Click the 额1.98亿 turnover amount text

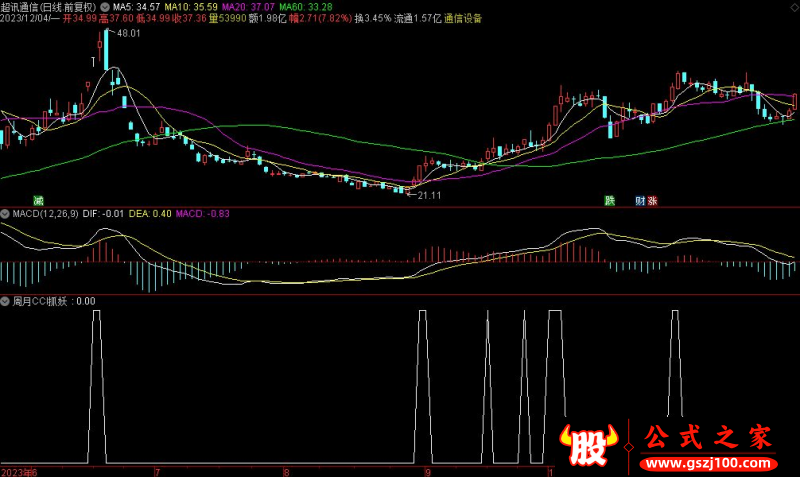(x=267, y=18)
